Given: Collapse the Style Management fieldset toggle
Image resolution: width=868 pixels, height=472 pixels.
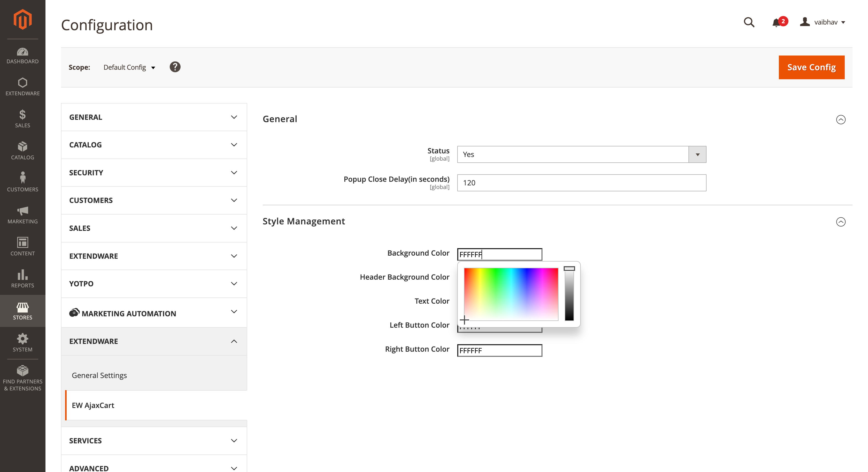Looking at the screenshot, I should pyautogui.click(x=841, y=222).
